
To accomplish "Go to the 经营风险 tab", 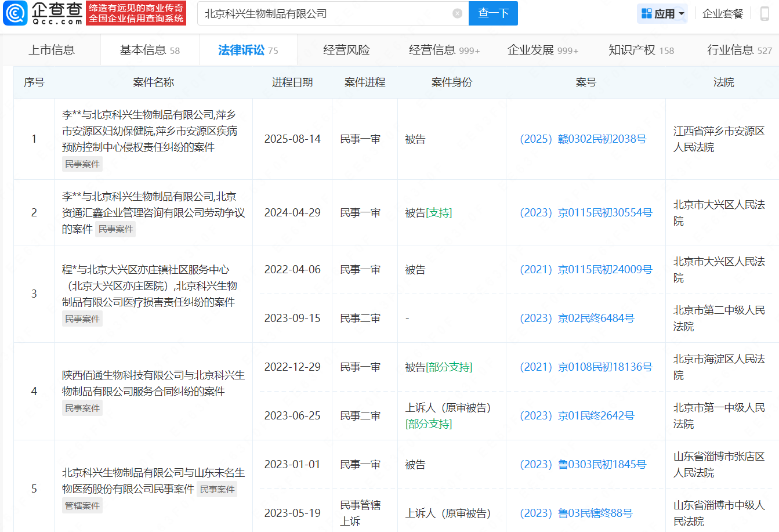I will pyautogui.click(x=346, y=50).
